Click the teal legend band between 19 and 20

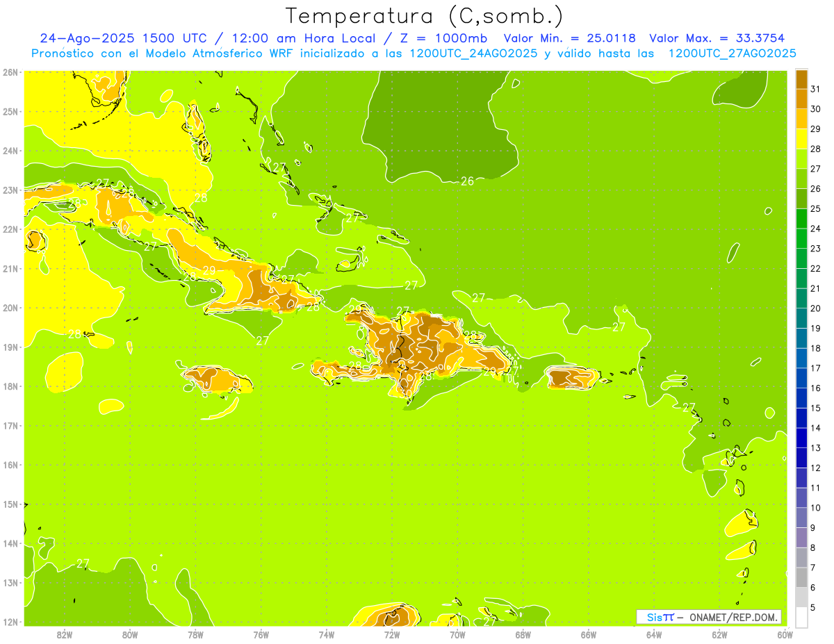(801, 318)
